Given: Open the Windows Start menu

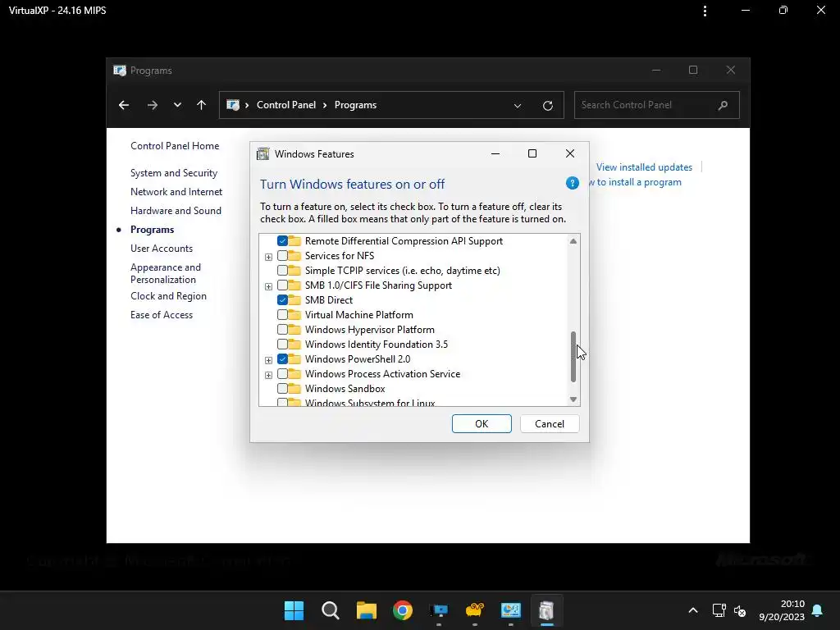Looking at the screenshot, I should 294,610.
